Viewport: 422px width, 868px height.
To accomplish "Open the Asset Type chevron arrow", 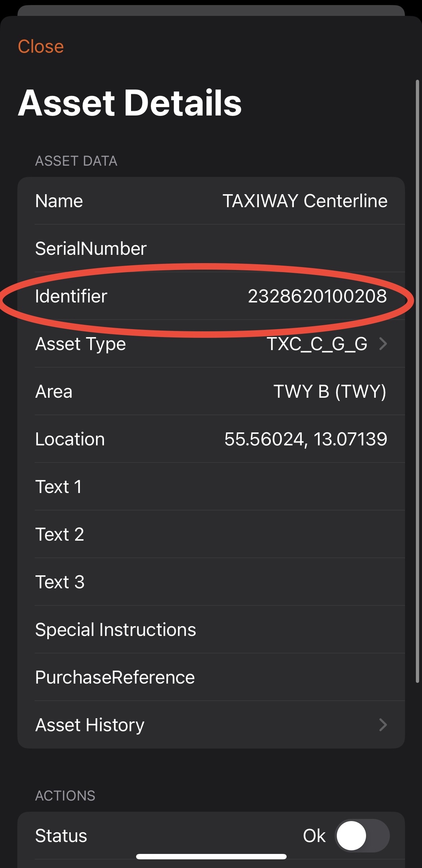I will pos(383,344).
